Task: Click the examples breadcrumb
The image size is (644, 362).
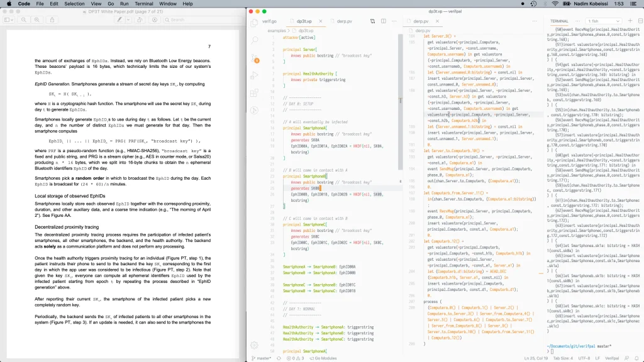Action: (277, 30)
